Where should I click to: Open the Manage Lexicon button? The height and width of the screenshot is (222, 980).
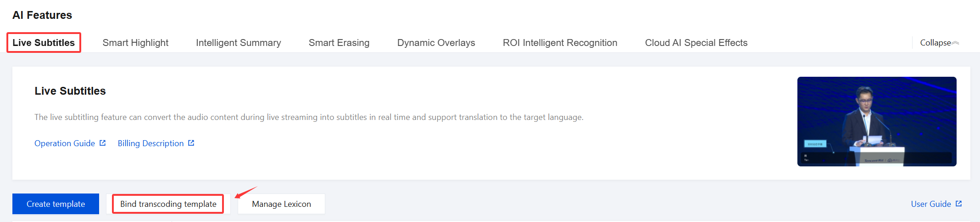pos(281,204)
